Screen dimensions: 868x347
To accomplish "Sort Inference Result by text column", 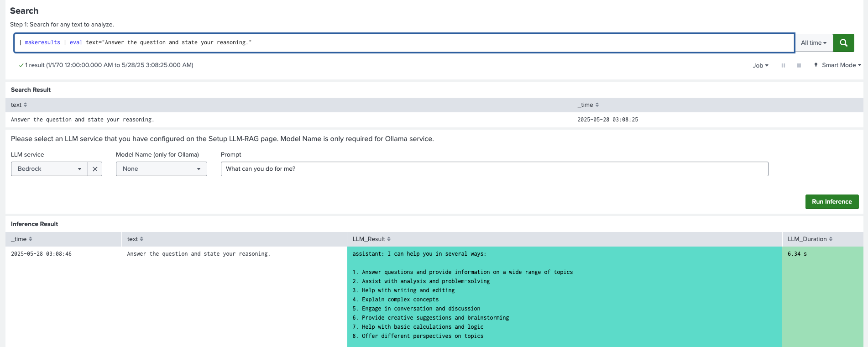I will coord(135,239).
